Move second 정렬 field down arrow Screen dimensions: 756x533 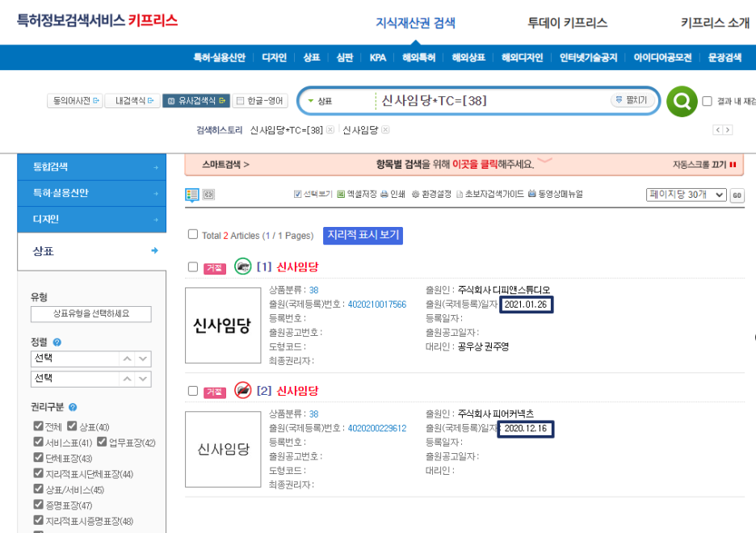[143, 379]
